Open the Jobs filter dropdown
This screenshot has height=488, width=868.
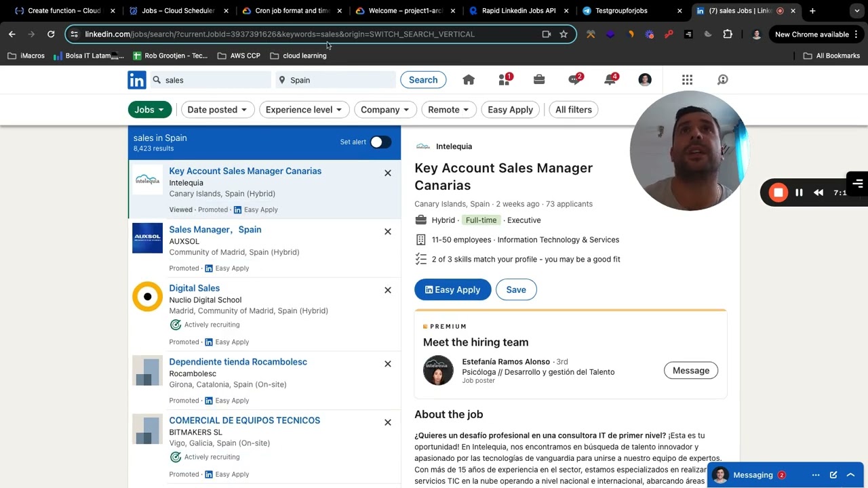[x=150, y=110]
